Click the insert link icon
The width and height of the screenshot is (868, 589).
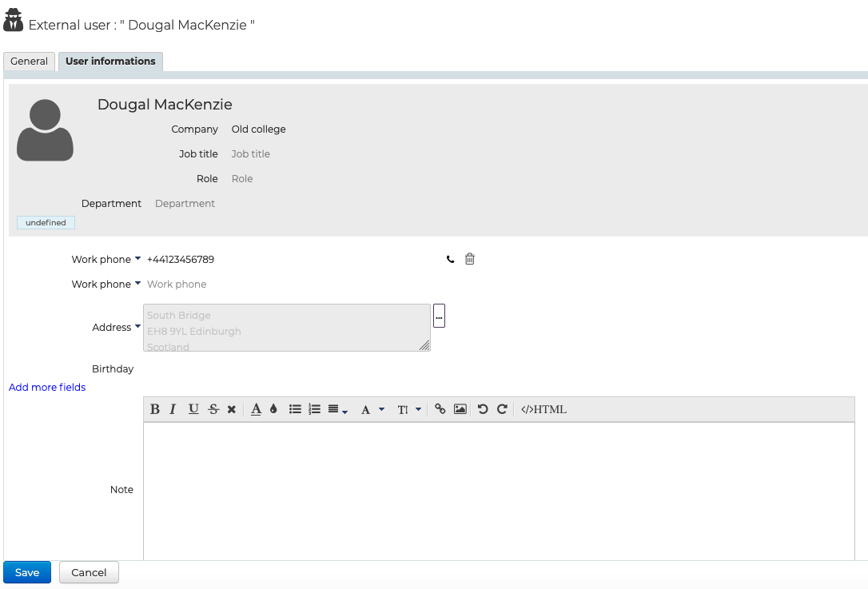click(440, 409)
